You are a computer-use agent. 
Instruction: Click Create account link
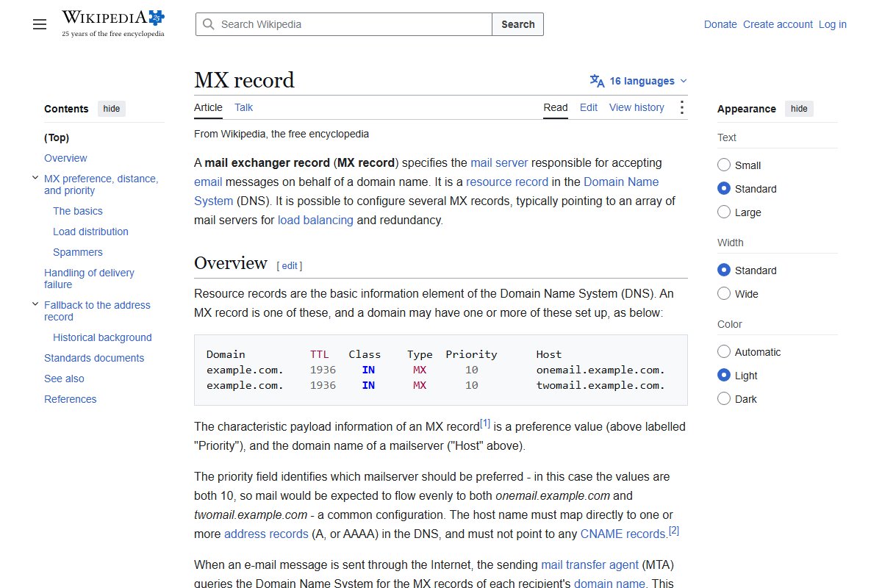click(x=778, y=24)
